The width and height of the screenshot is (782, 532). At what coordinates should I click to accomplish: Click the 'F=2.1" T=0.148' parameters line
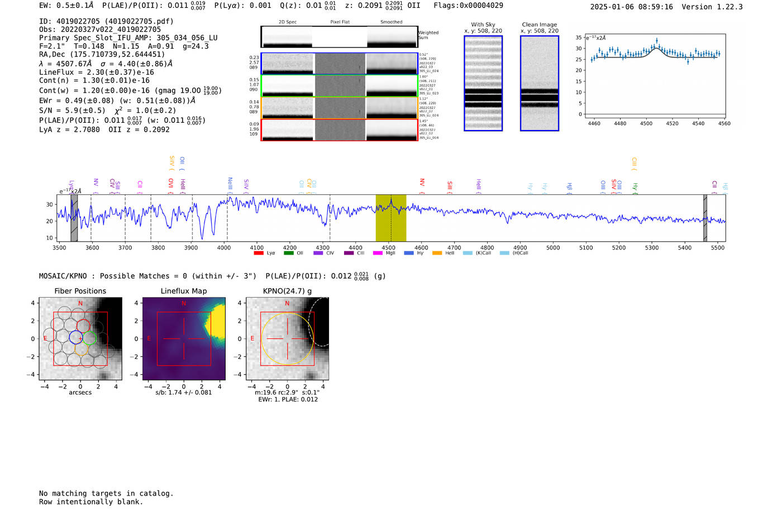(124, 46)
